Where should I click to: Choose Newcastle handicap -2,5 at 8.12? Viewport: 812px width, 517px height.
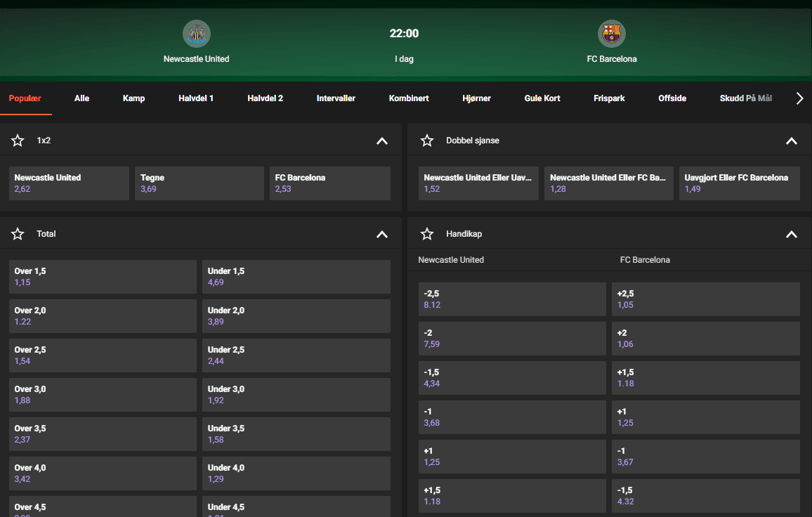pyautogui.click(x=512, y=299)
